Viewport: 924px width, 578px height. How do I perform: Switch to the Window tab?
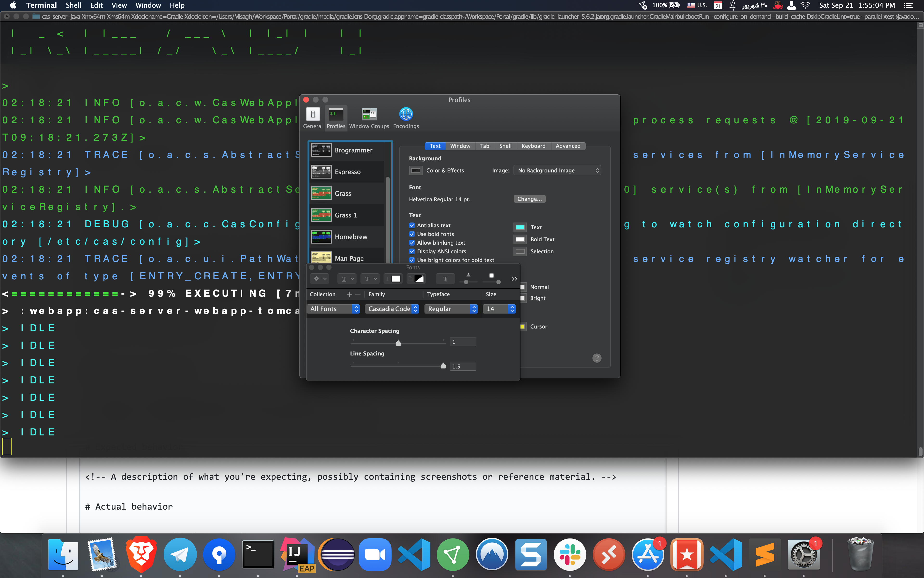coord(460,146)
